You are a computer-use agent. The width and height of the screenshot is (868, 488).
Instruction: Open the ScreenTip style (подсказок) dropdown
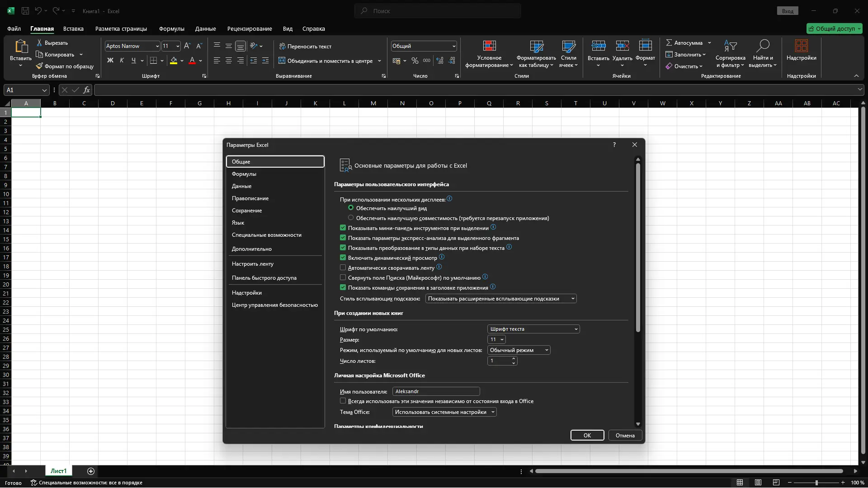pos(501,299)
